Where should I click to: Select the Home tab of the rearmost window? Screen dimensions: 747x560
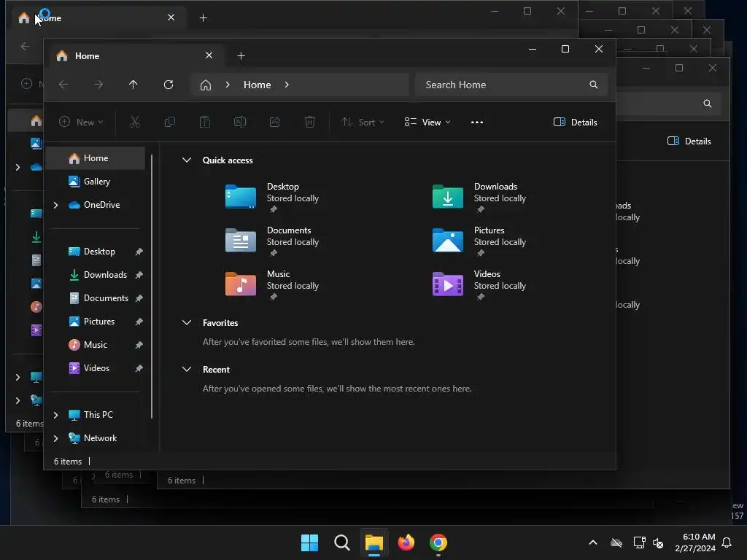coord(98,18)
